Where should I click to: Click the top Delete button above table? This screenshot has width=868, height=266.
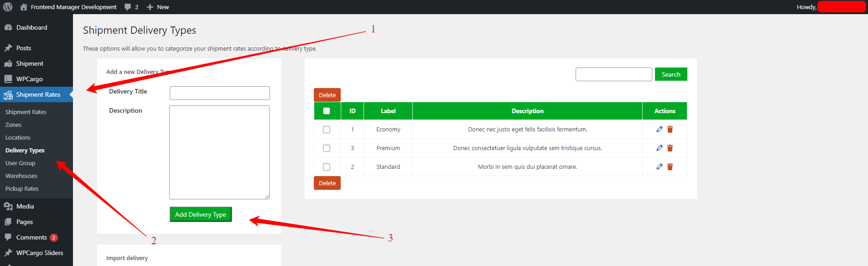[327, 95]
